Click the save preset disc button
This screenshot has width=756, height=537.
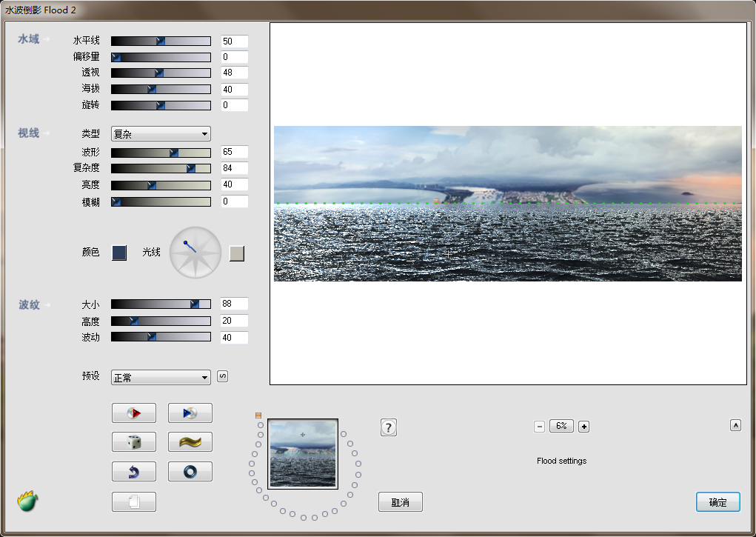point(190,413)
